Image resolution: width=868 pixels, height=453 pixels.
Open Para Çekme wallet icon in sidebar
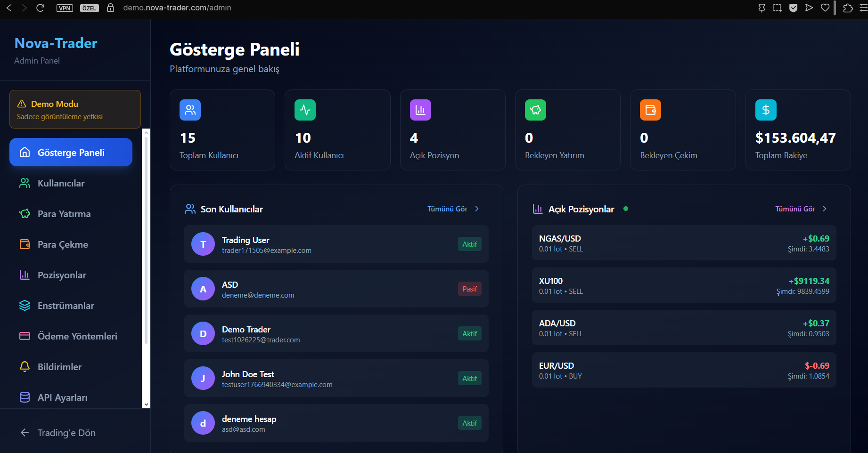[25, 244]
